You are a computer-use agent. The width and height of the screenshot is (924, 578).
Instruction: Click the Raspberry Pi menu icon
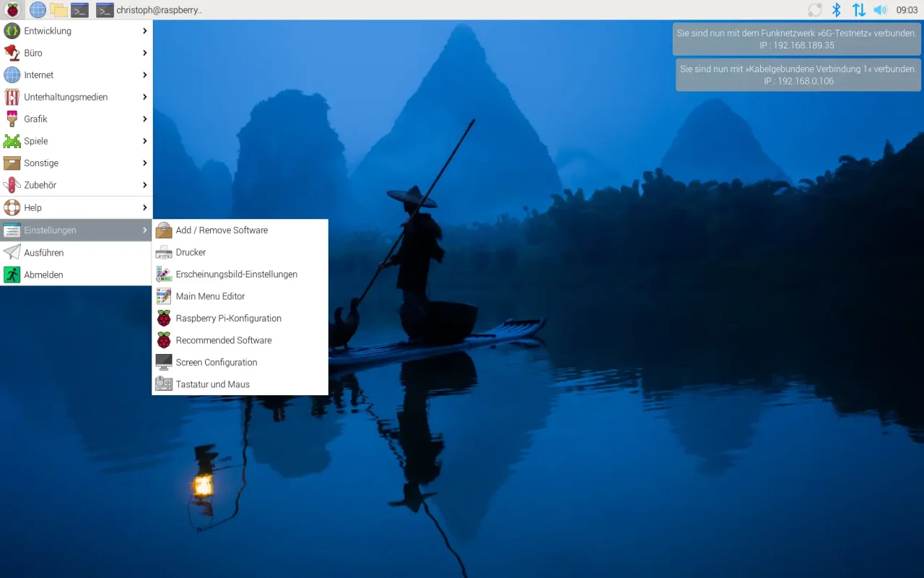12,10
